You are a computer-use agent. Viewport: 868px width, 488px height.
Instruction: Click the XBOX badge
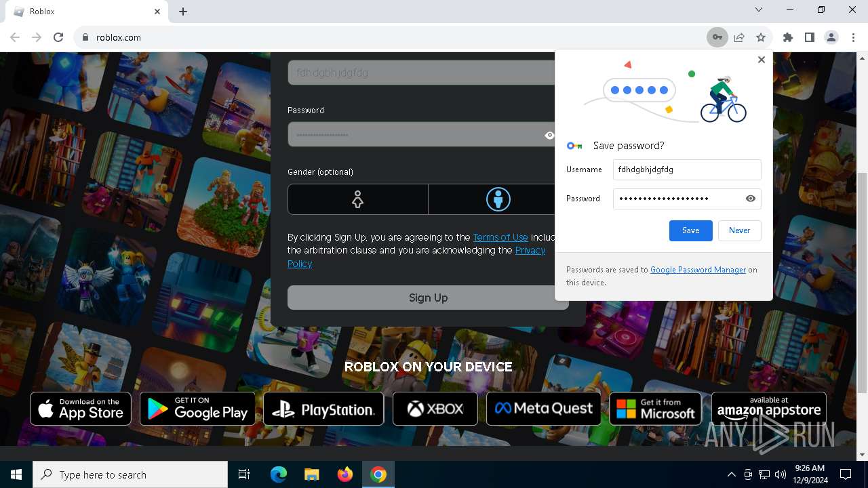435,409
